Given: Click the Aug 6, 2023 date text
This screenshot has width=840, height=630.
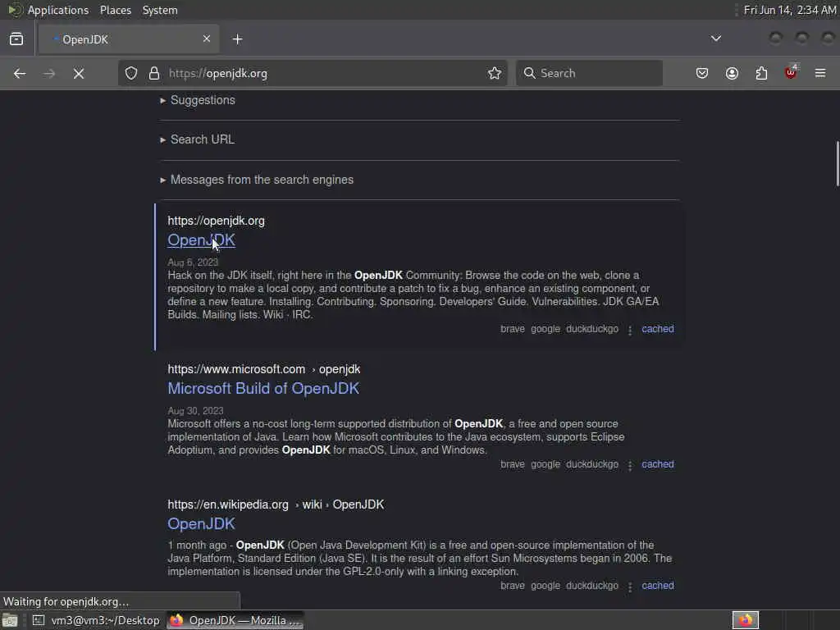Looking at the screenshot, I should 193,262.
